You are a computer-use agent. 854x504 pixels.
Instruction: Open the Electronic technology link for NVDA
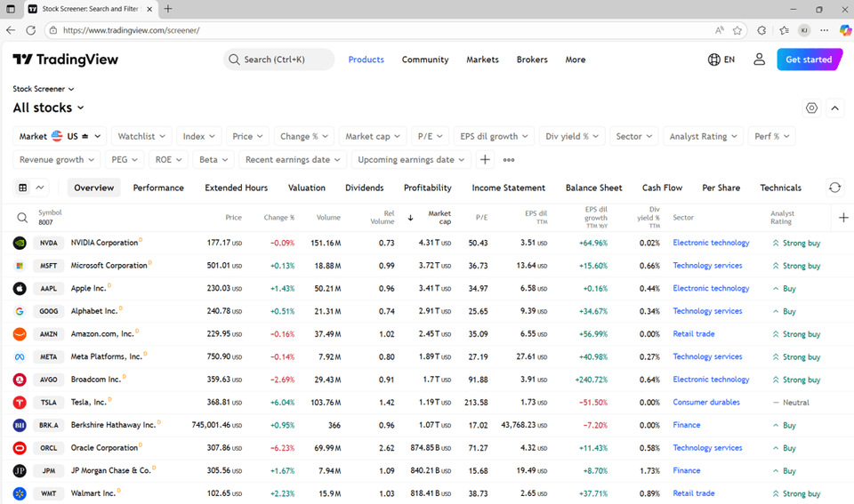[x=711, y=243]
